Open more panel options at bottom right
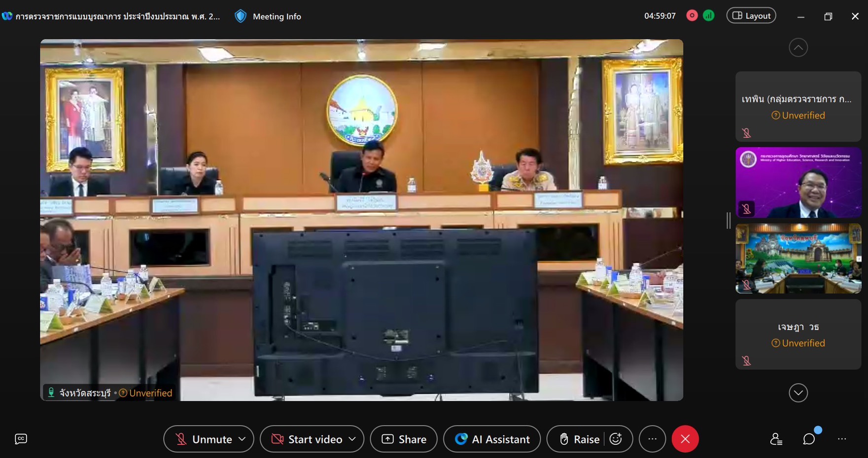 [842, 439]
